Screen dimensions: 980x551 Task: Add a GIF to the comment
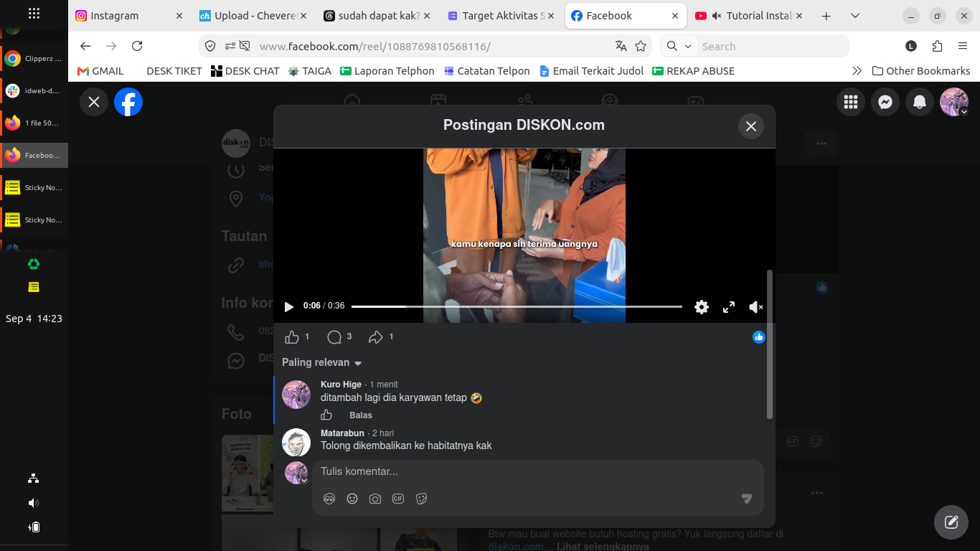(398, 499)
